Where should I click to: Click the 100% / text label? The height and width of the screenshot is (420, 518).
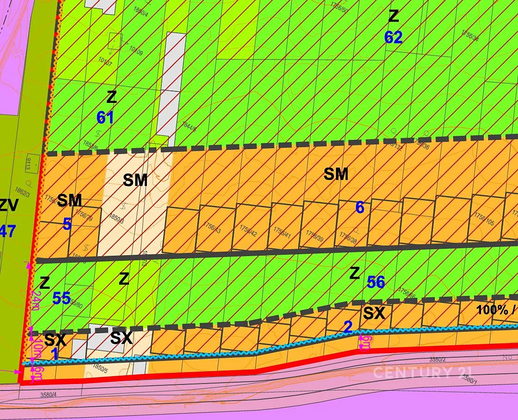pos(497,310)
